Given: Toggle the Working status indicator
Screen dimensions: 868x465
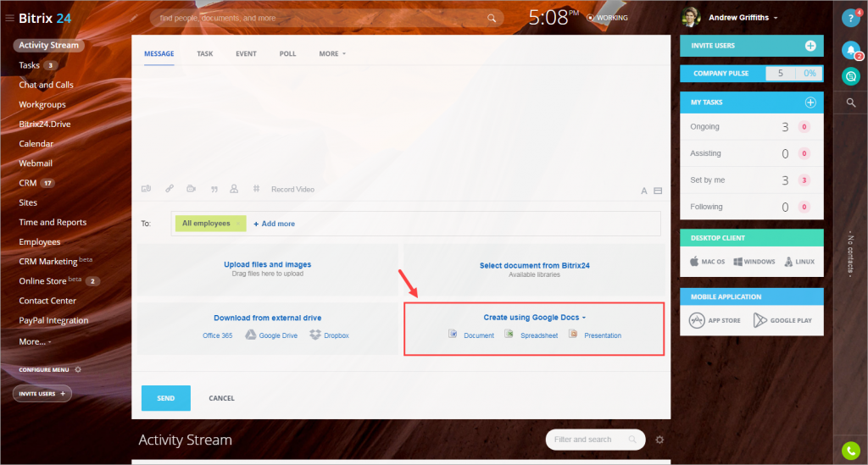Looking at the screenshot, I should click(x=607, y=18).
